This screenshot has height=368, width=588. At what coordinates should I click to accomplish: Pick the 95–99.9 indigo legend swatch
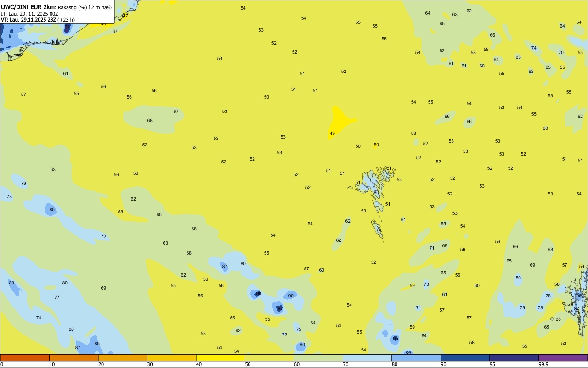click(514, 357)
